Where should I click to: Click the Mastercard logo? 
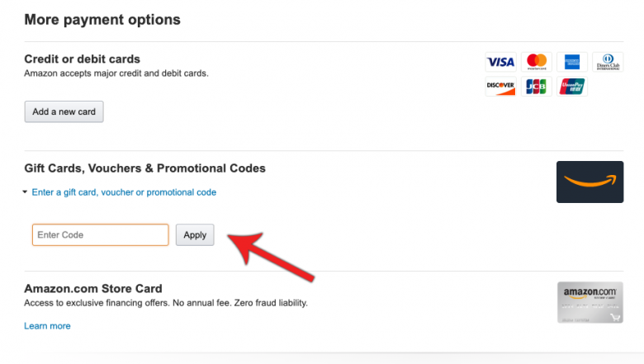pos(537,62)
